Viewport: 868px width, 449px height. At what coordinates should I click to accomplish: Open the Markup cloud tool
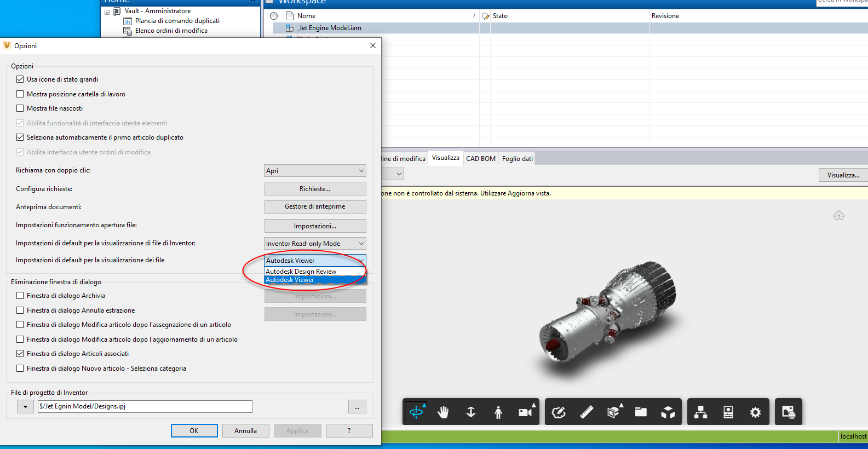[559, 412]
